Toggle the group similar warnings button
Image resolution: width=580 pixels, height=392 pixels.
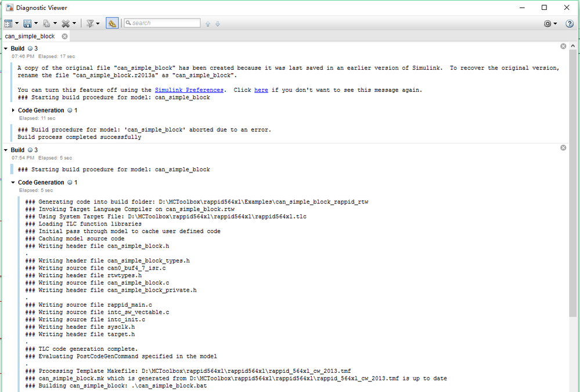pos(112,23)
